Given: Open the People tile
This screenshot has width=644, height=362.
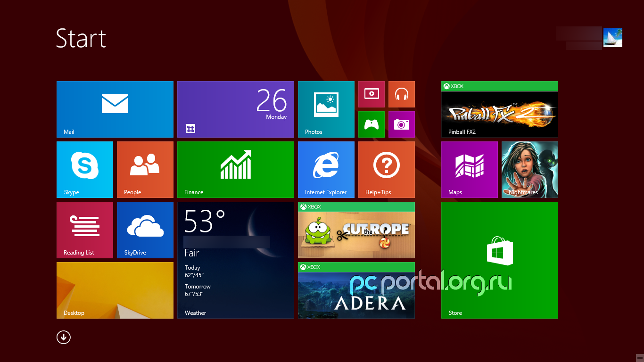Looking at the screenshot, I should tap(145, 170).
